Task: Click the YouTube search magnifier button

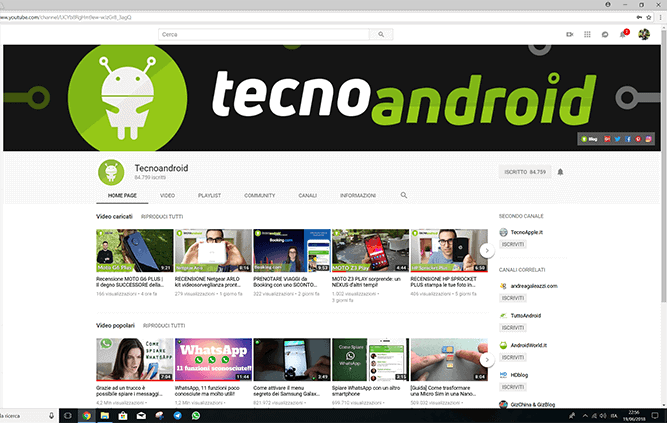Action: (x=381, y=34)
